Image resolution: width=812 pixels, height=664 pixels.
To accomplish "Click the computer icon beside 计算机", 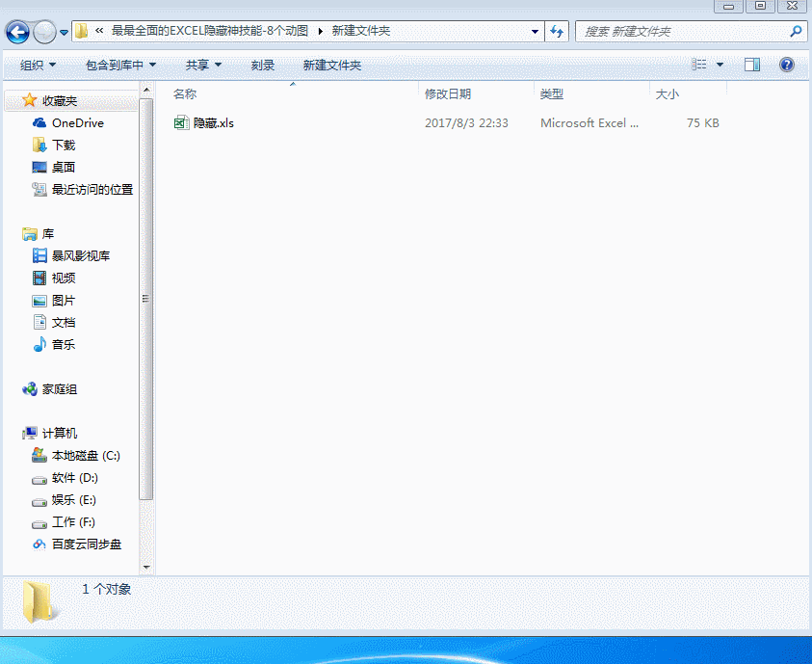I will coord(30,433).
